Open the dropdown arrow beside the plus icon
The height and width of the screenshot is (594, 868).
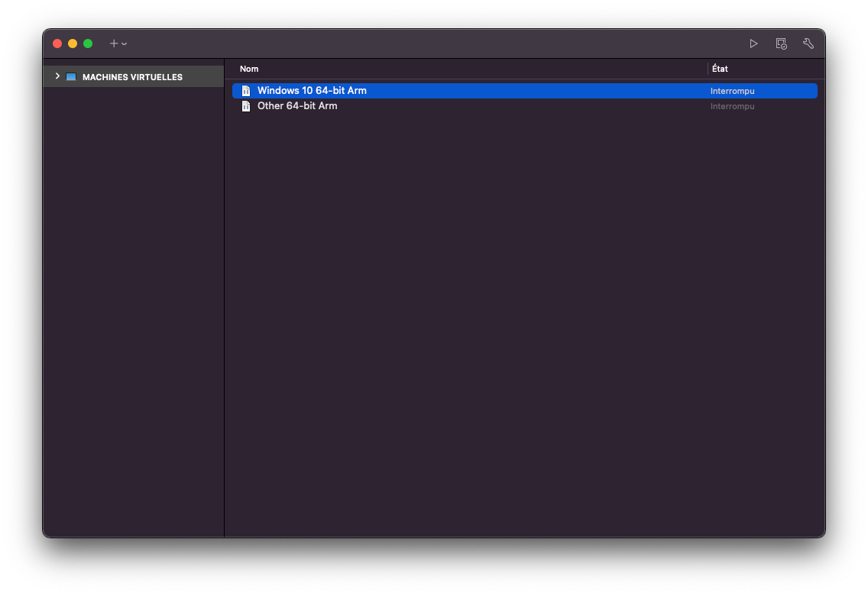pyautogui.click(x=124, y=44)
